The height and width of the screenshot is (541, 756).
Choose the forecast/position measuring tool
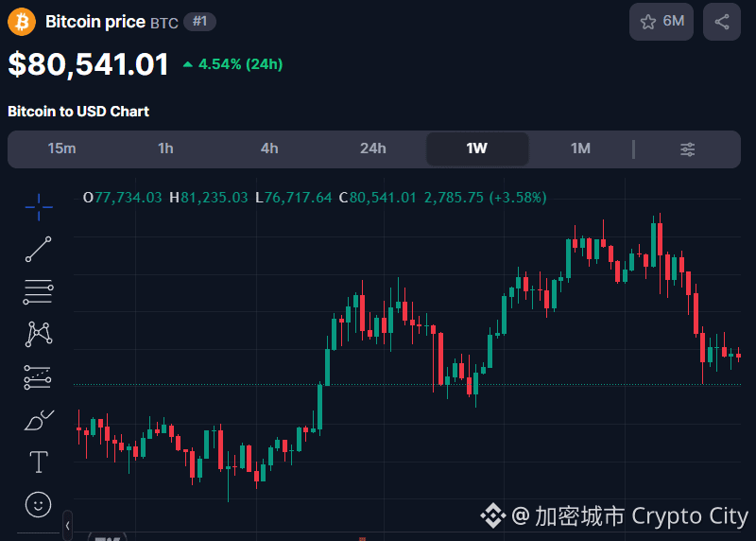pyautogui.click(x=38, y=377)
